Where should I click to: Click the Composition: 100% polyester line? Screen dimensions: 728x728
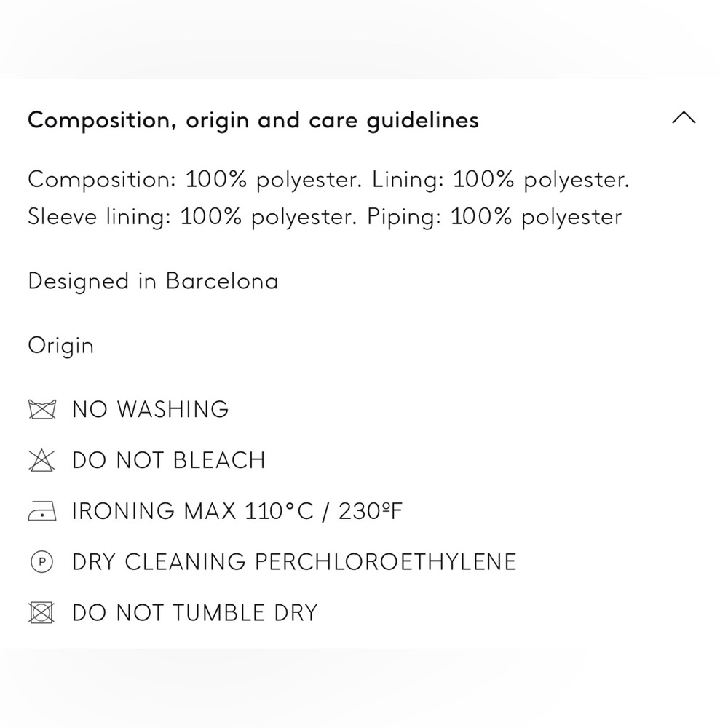tap(195, 180)
